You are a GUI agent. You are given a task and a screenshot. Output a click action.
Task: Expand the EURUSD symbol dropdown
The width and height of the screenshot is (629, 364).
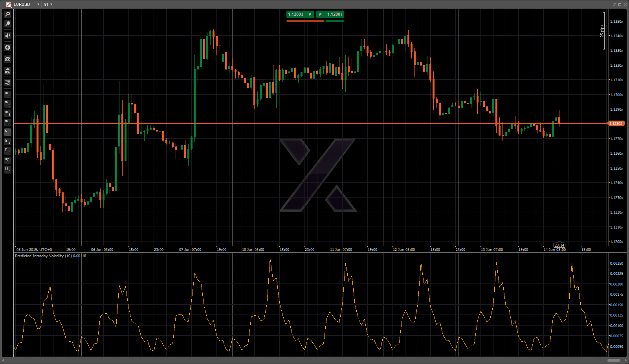pos(38,4)
